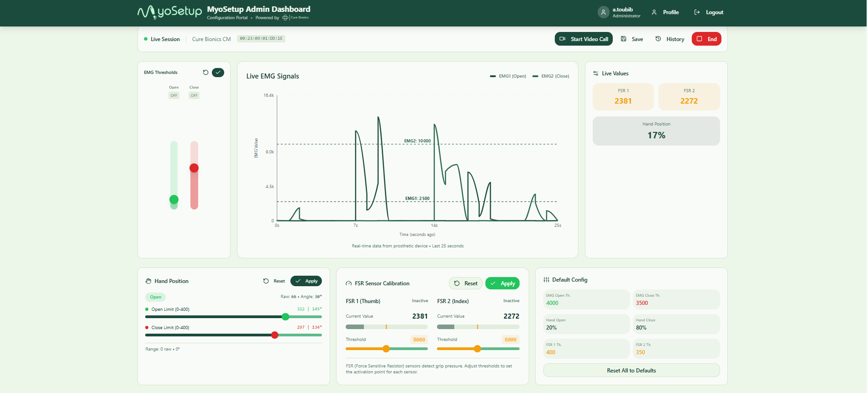Apply FSR Sensor Calibration
The width and height of the screenshot is (868, 393).
point(502,283)
